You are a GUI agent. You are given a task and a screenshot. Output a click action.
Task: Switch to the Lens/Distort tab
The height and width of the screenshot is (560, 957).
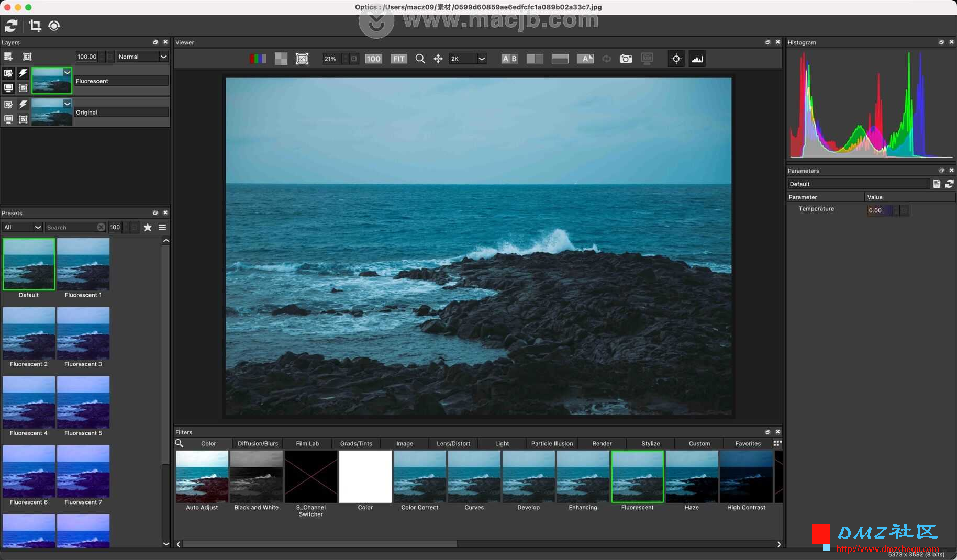click(x=453, y=443)
